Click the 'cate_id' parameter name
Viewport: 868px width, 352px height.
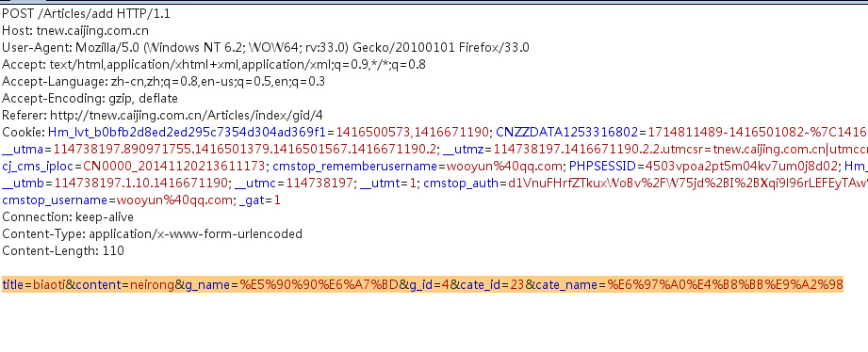click(x=481, y=284)
